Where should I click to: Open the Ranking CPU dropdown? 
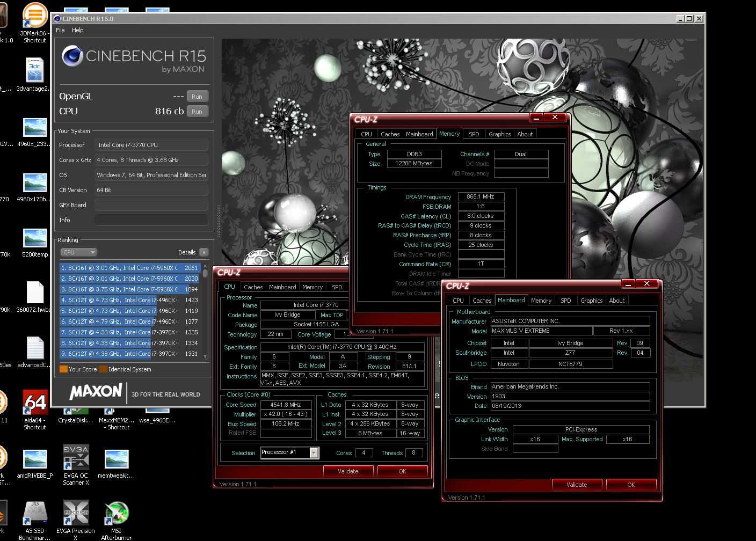[78, 252]
